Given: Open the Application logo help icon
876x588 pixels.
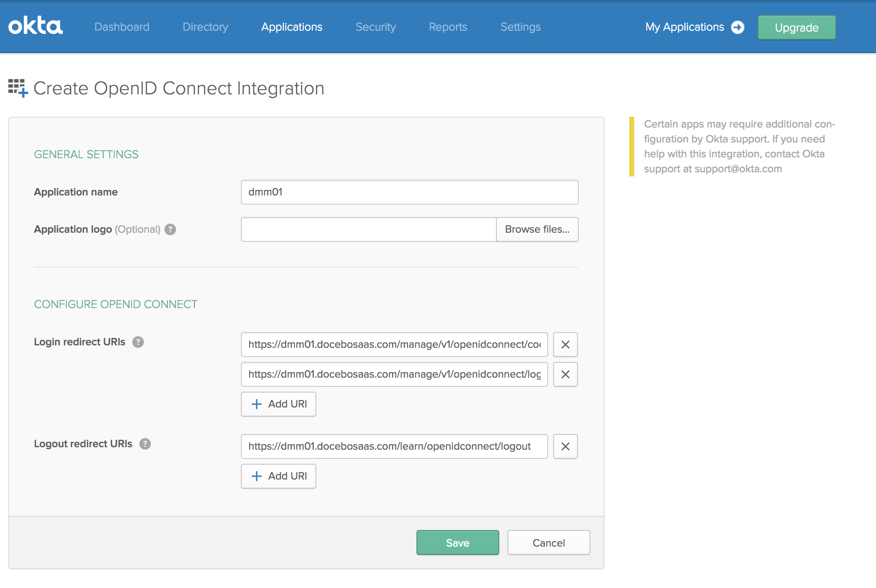Looking at the screenshot, I should [170, 229].
